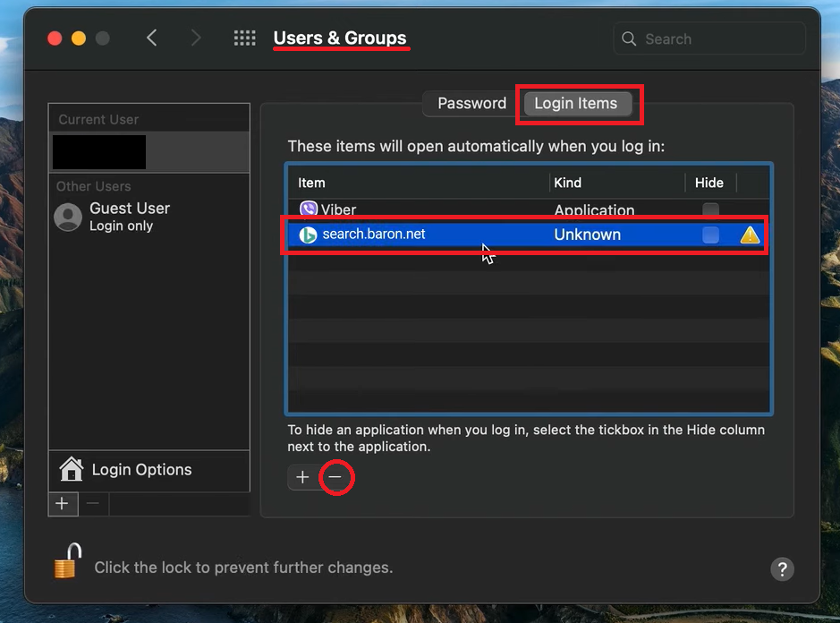This screenshot has width=840, height=623.
Task: Close the Users & Groups window
Action: (55, 38)
